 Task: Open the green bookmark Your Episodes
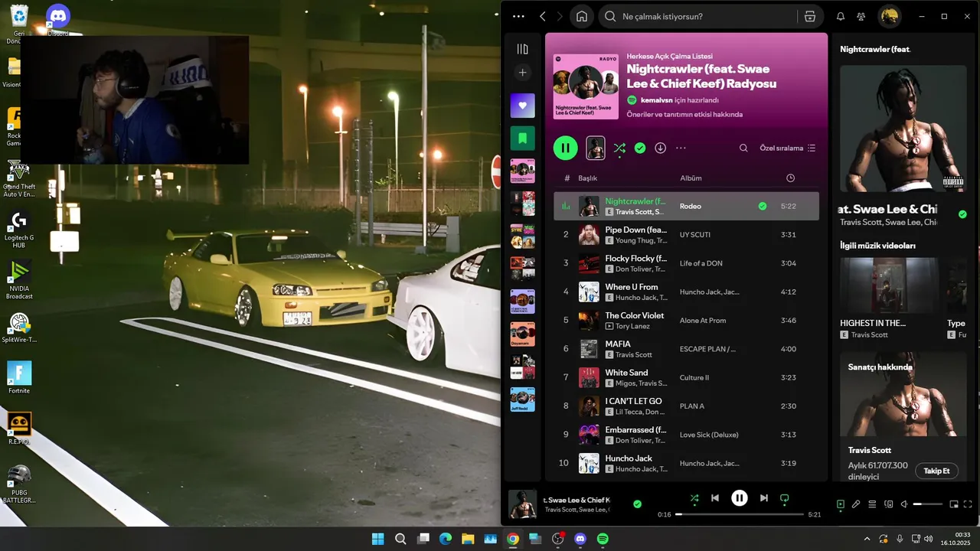(523, 139)
